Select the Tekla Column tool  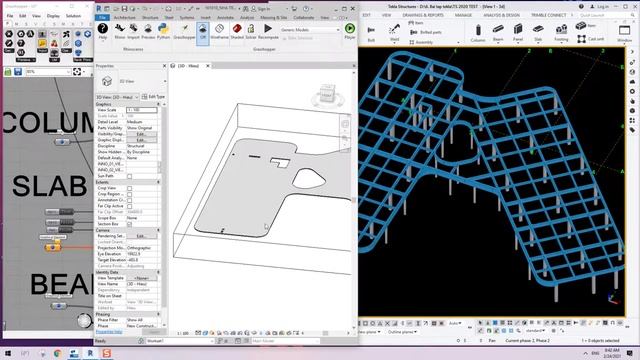(478, 33)
